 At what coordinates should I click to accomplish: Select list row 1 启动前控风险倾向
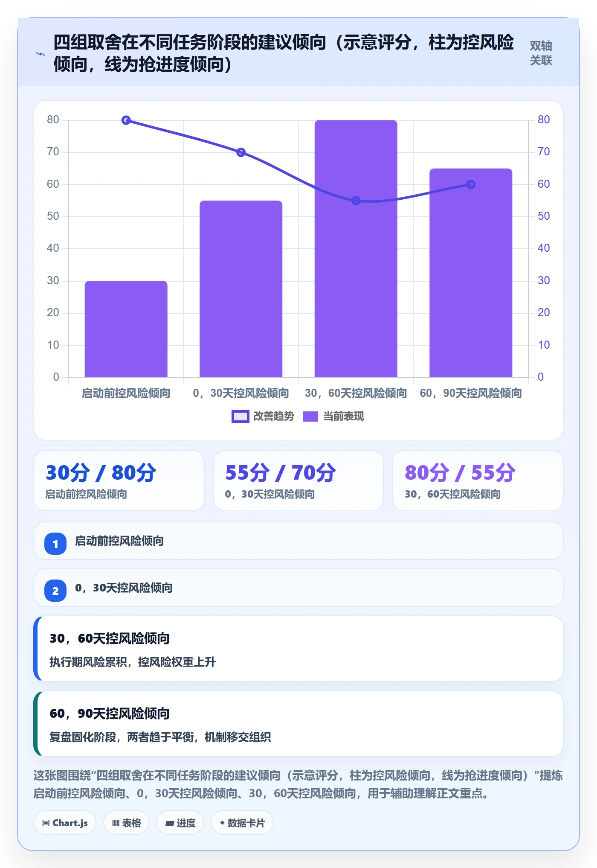coord(298,541)
